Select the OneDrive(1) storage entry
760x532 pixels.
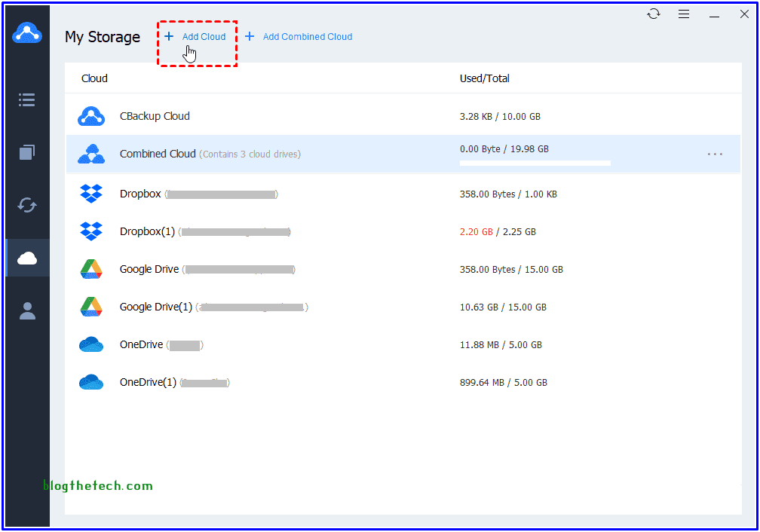coord(148,383)
